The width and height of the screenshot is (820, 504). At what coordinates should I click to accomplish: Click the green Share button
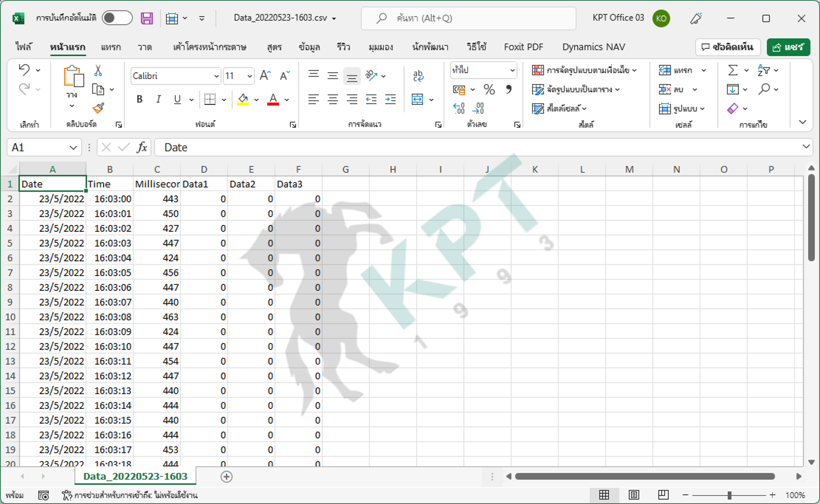pyautogui.click(x=788, y=47)
